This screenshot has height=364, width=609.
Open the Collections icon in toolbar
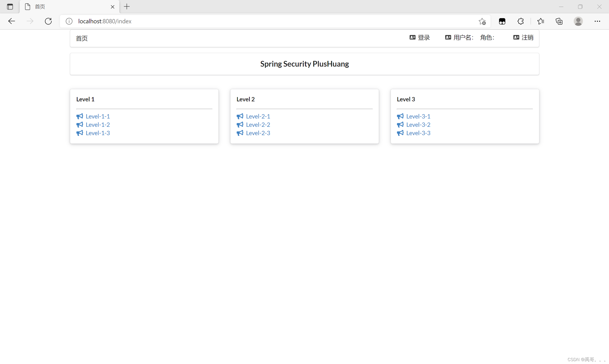(x=559, y=21)
